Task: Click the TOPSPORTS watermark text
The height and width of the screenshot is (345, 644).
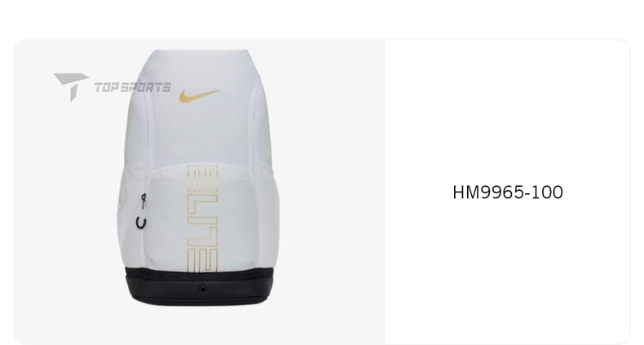Action: [133, 87]
